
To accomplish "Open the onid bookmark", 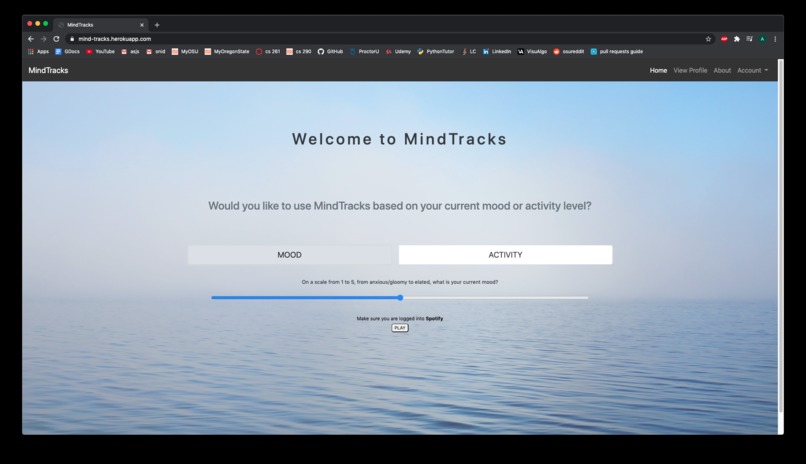I will point(156,51).
